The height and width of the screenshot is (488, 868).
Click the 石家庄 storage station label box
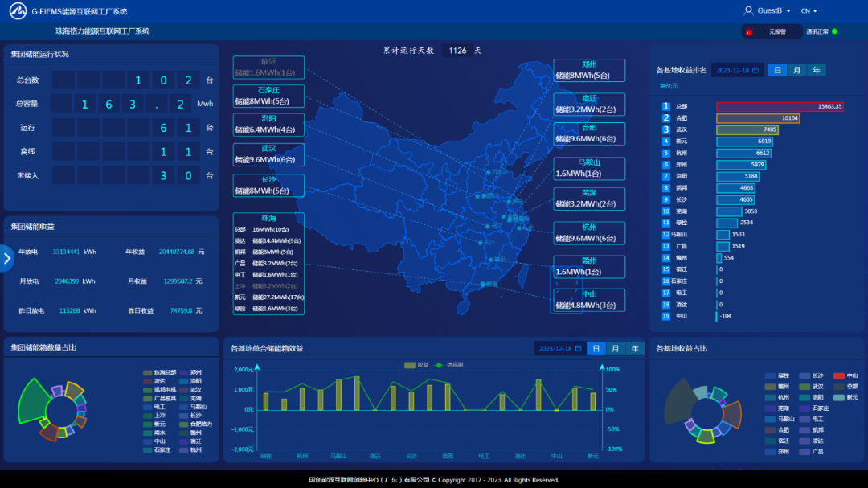[x=268, y=96]
